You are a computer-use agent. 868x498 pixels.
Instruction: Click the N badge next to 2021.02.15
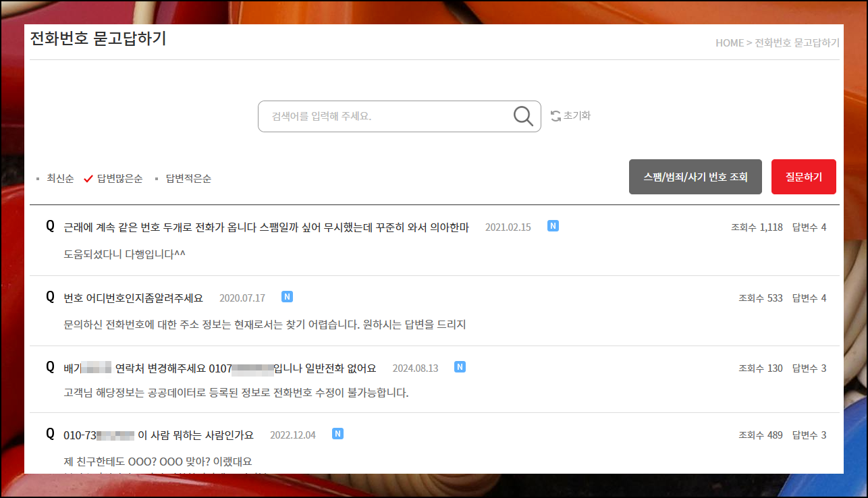pyautogui.click(x=553, y=226)
